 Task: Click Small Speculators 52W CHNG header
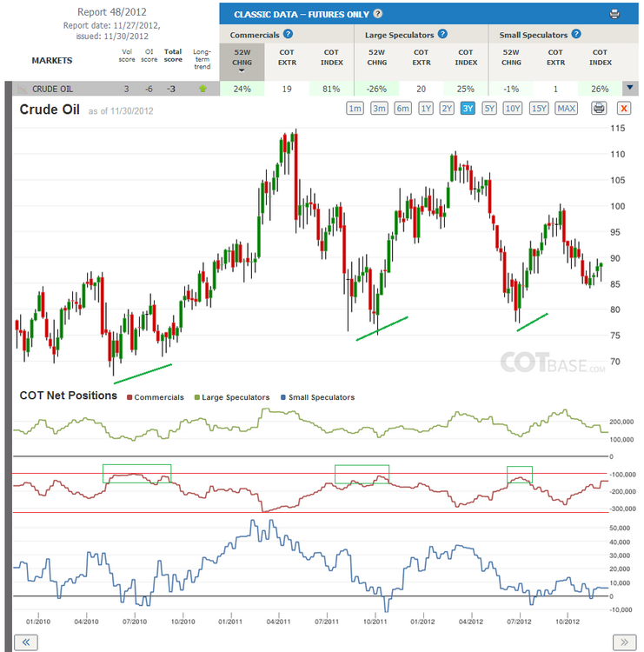[x=511, y=57]
